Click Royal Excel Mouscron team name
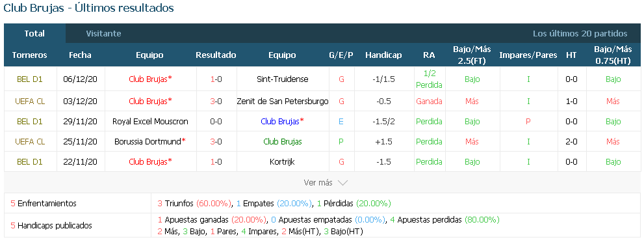This screenshot has height=244, width=644. (150, 122)
